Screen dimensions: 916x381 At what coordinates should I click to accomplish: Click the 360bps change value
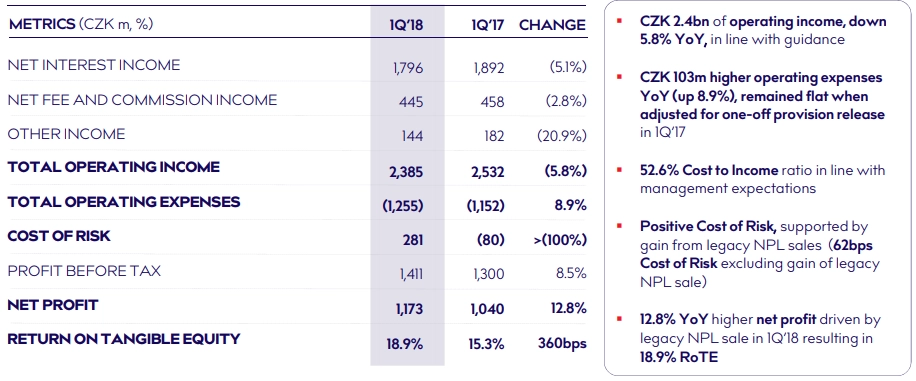pyautogui.click(x=562, y=344)
